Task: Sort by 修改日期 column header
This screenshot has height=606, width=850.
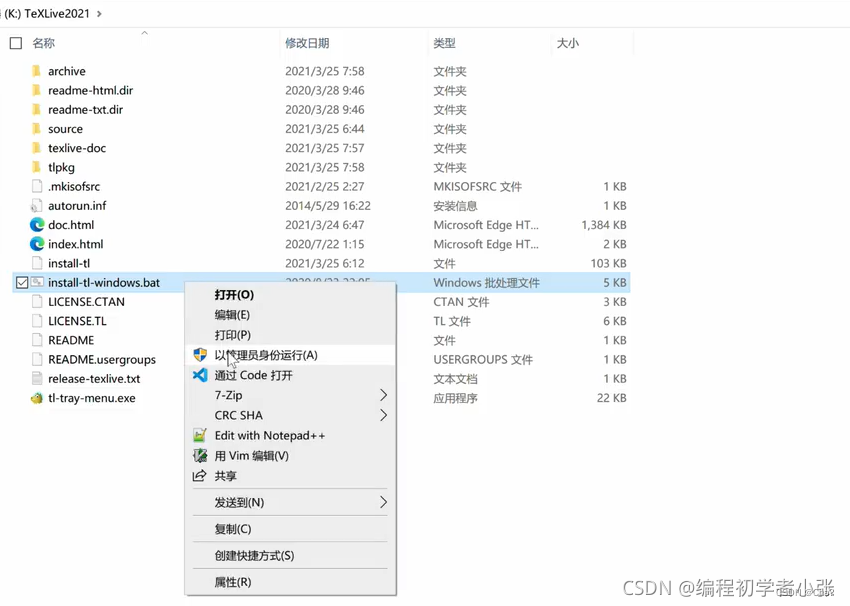Action: (307, 43)
